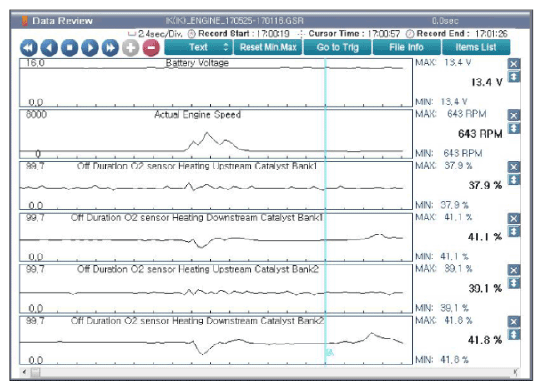Click the 41.1 % current value
Viewport: 543px width, 391px height.
(x=485, y=237)
